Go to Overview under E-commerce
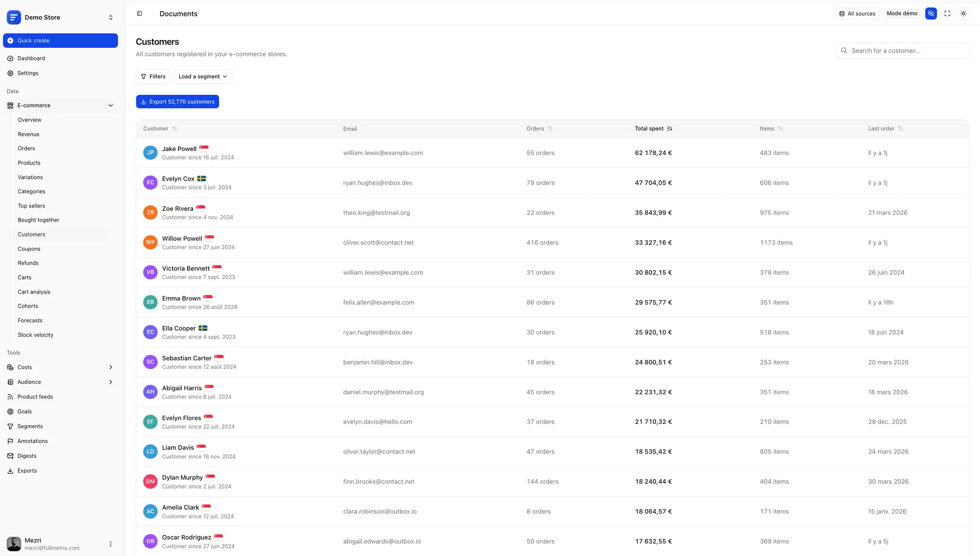The height and width of the screenshot is (556, 980). click(30, 120)
